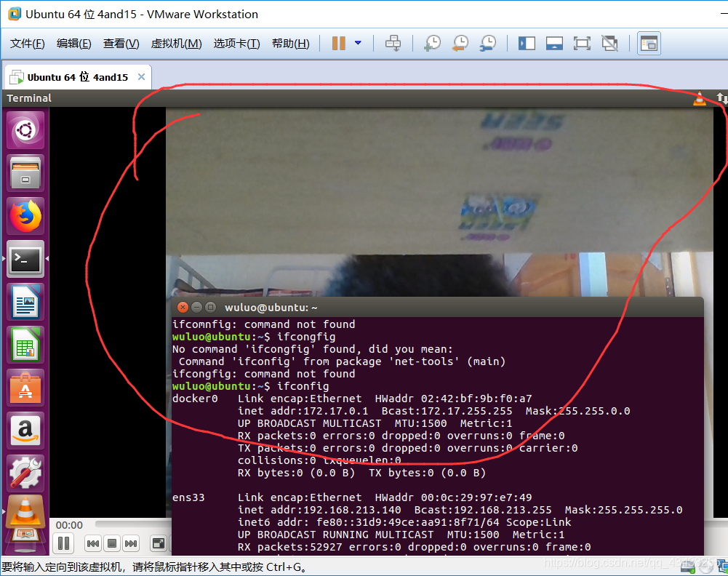Screen dimensions: 728x576
Task: Open the 查看(V) menu
Action: coord(121,44)
